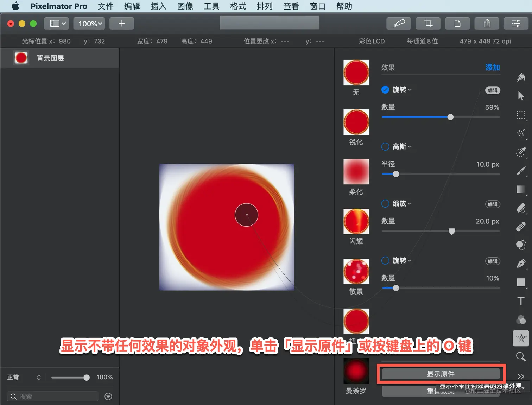Open the 正常 blend mode dropdown

pos(24,377)
